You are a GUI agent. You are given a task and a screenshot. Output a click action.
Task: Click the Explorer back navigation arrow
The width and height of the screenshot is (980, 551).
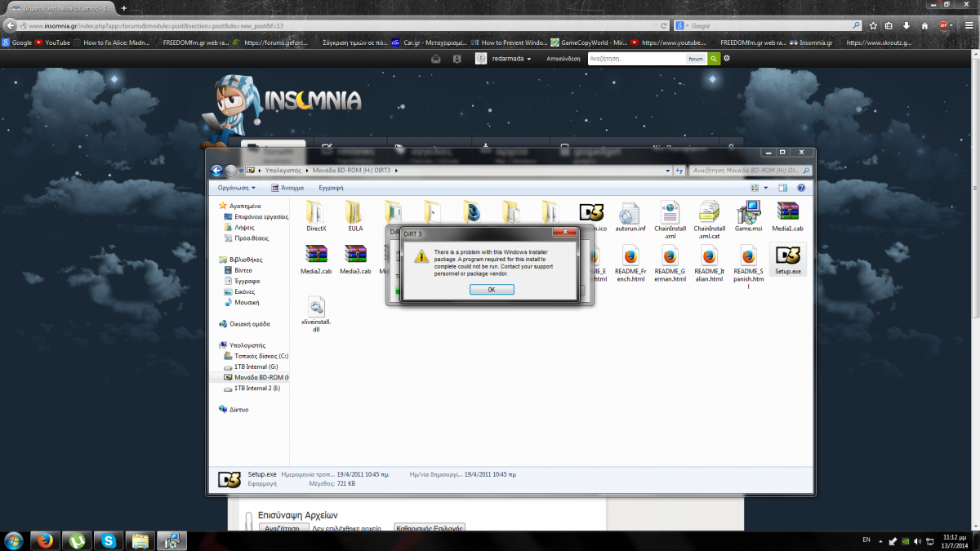(216, 171)
